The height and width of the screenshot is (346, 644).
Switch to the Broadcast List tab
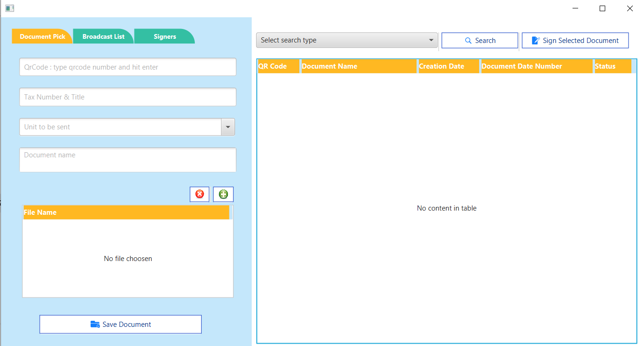pyautogui.click(x=103, y=36)
